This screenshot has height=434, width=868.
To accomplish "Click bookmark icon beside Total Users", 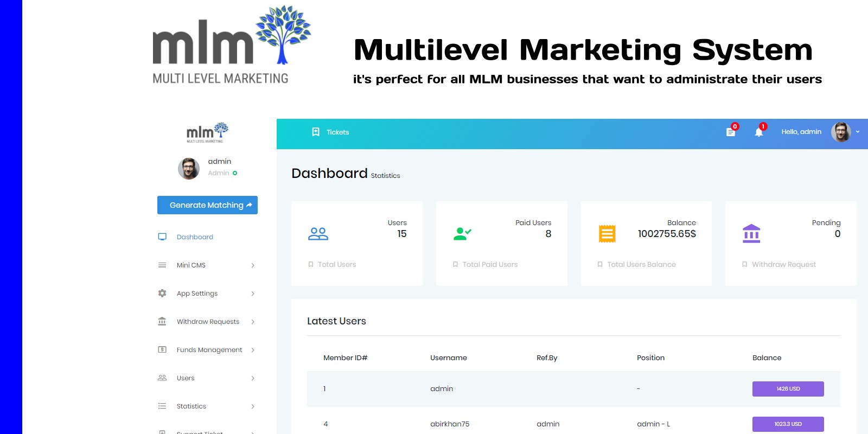I will [x=311, y=265].
